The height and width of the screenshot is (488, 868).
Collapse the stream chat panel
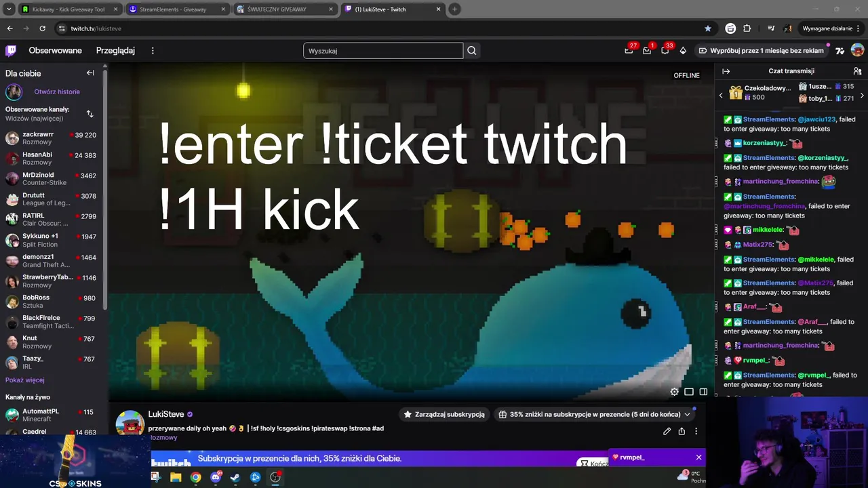(726, 71)
